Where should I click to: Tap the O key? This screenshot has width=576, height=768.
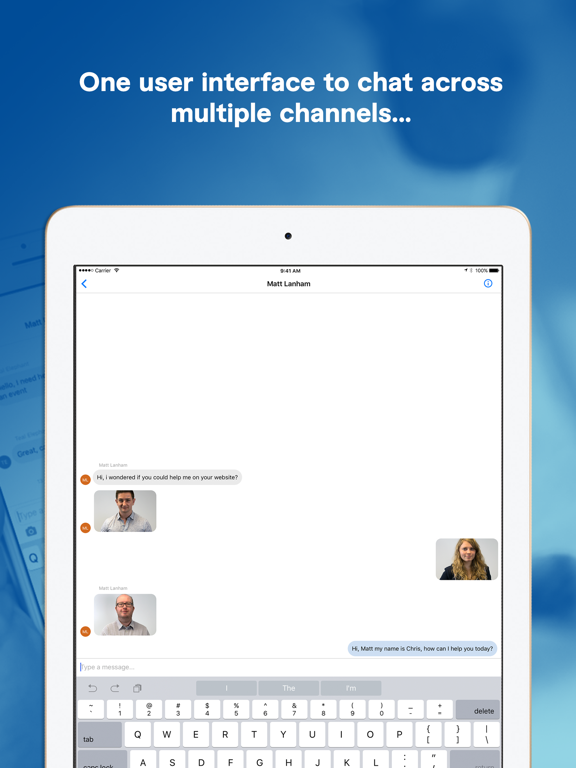pyautogui.click(x=370, y=735)
